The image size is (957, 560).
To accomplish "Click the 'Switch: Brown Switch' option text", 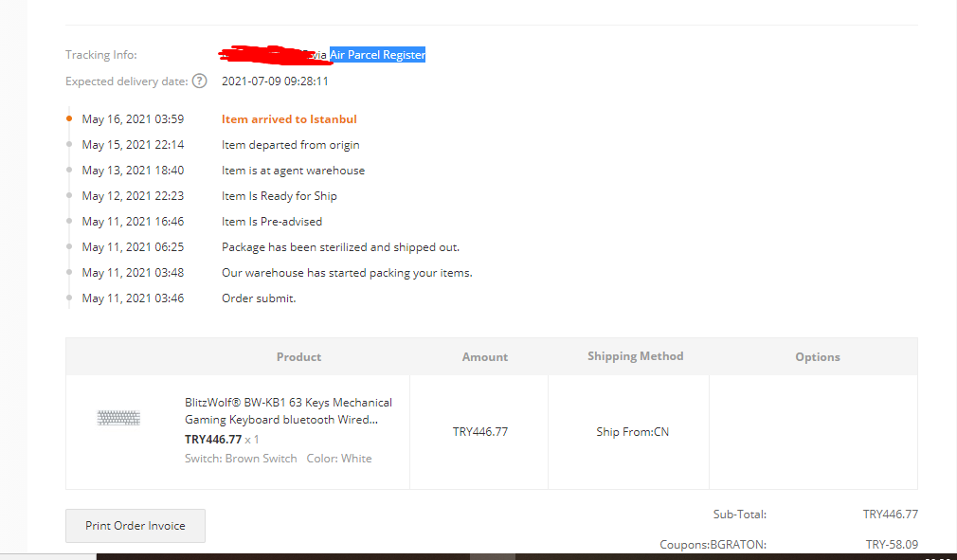I will tap(241, 458).
